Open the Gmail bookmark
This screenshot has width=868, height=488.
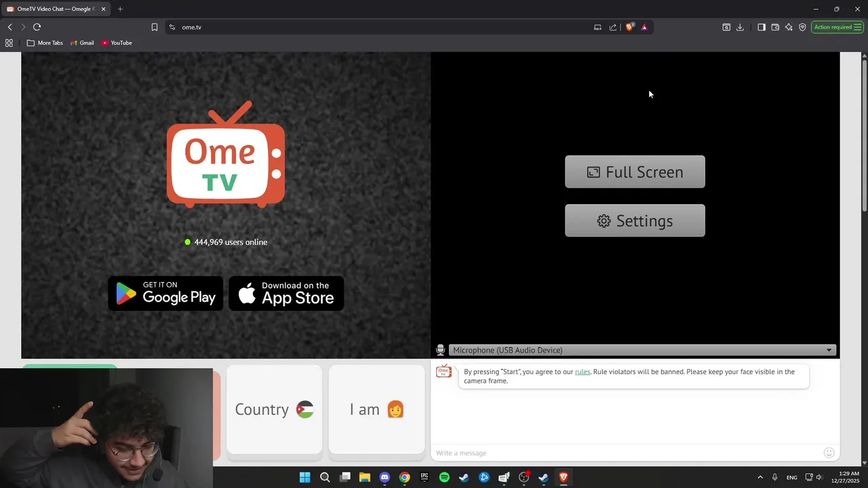click(82, 43)
